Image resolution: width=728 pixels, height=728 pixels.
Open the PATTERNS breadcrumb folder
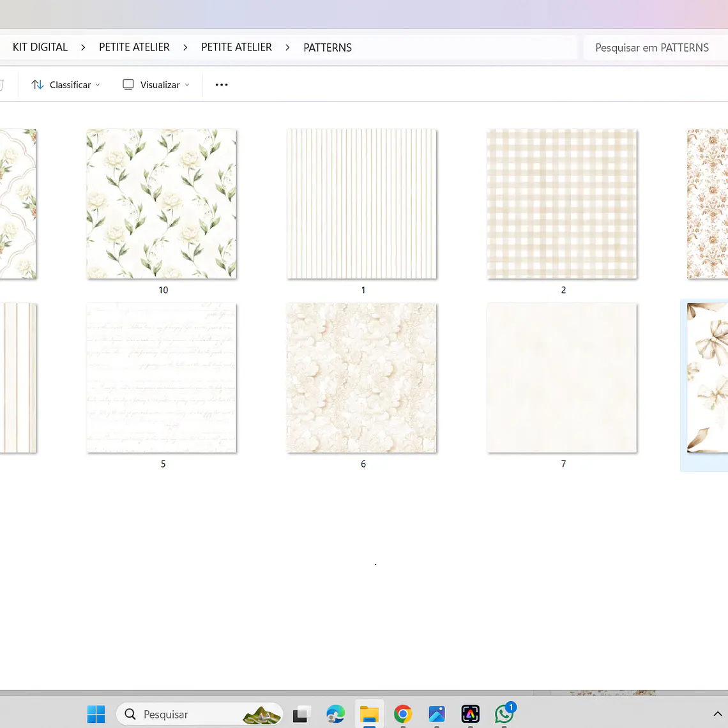pos(327,47)
